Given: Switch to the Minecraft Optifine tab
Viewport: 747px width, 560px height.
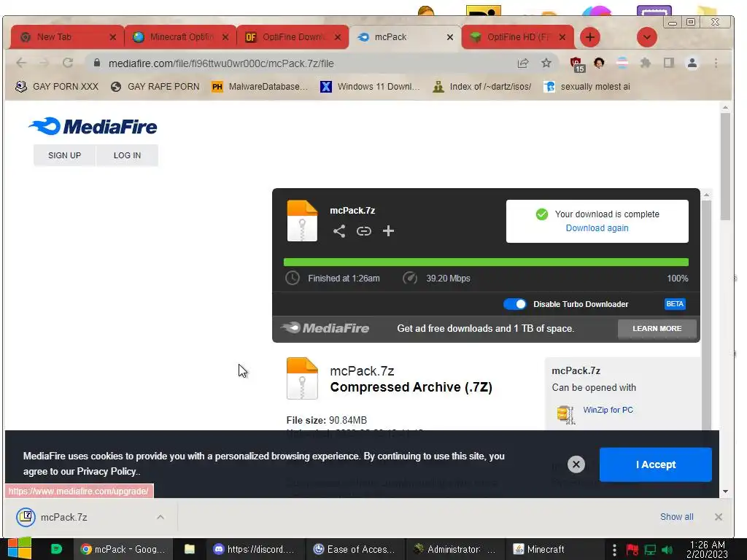Looking at the screenshot, I should click(x=180, y=37).
